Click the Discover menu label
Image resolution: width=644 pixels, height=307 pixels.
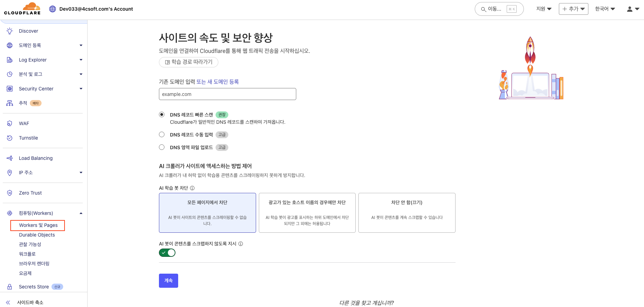pyautogui.click(x=28, y=31)
